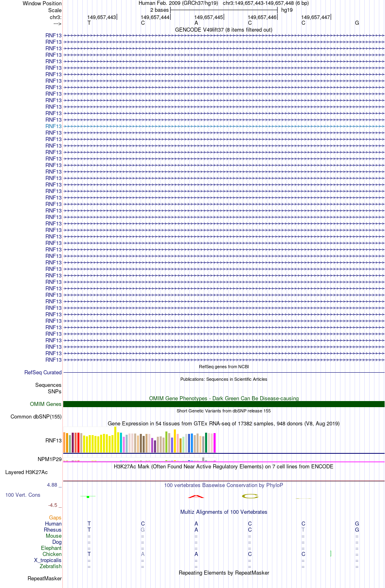Click the dark green OMIM gene bar
Viewport: 385px width, 588px height.
[224, 404]
